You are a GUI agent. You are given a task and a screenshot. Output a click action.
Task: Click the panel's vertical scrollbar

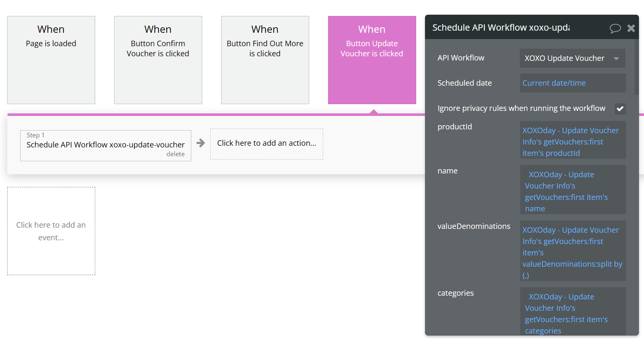(636, 67)
